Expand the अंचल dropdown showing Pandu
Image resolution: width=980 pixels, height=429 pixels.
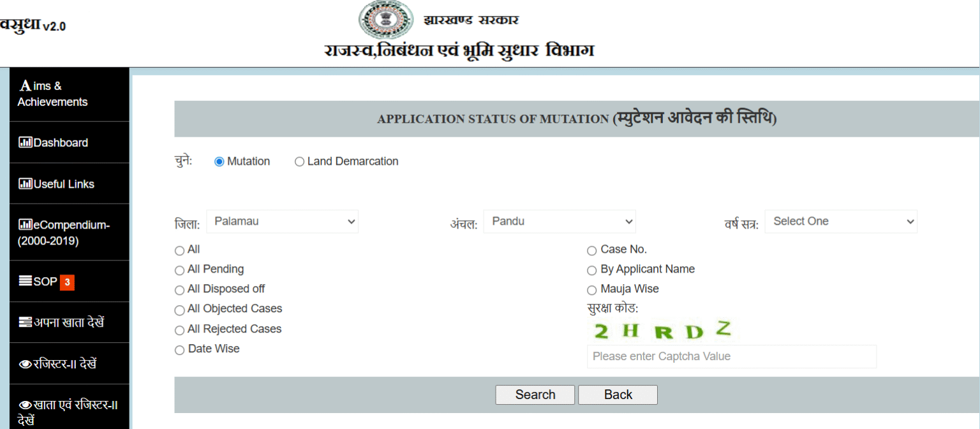point(559,222)
